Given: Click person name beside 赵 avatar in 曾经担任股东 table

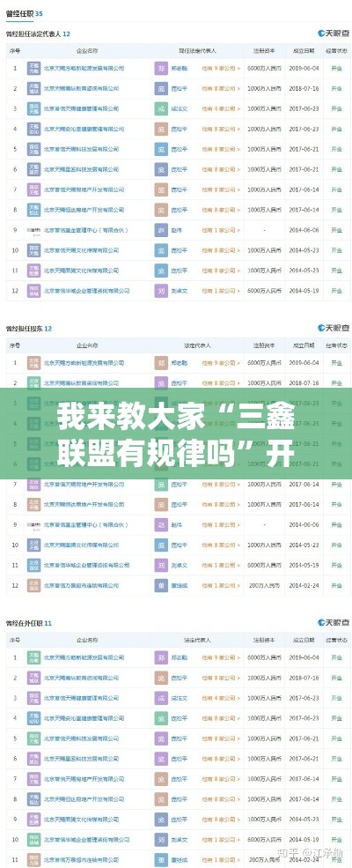Looking at the screenshot, I should point(176,524).
